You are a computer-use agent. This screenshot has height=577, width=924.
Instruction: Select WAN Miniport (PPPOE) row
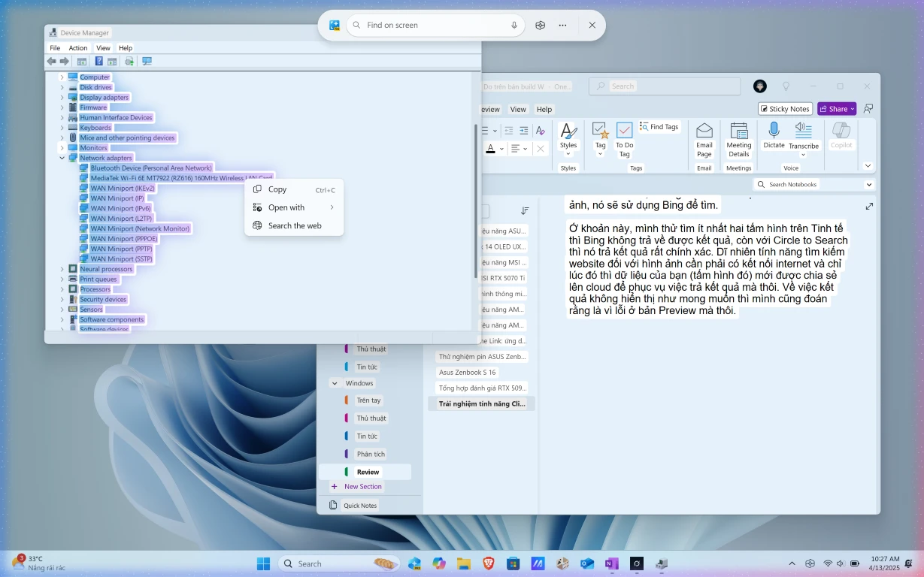click(123, 239)
